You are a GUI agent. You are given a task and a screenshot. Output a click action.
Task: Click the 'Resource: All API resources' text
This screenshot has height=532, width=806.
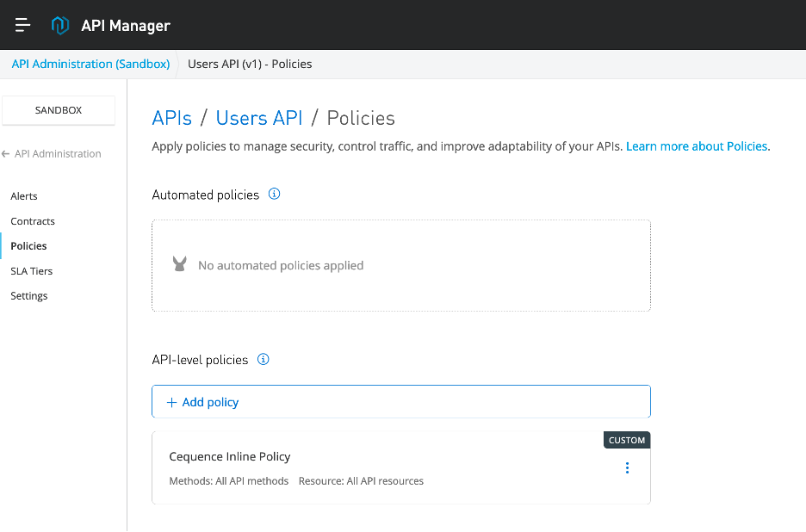coord(361,481)
